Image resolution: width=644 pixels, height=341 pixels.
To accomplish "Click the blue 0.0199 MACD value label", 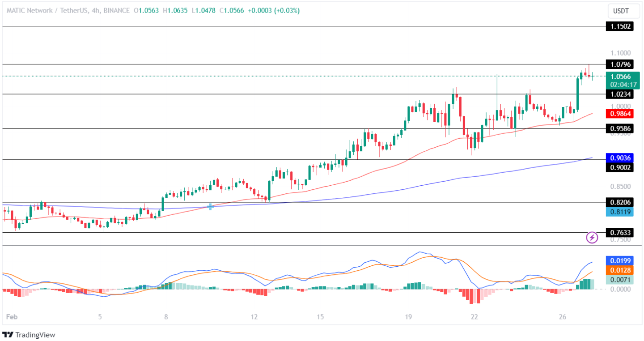I will [x=619, y=260].
